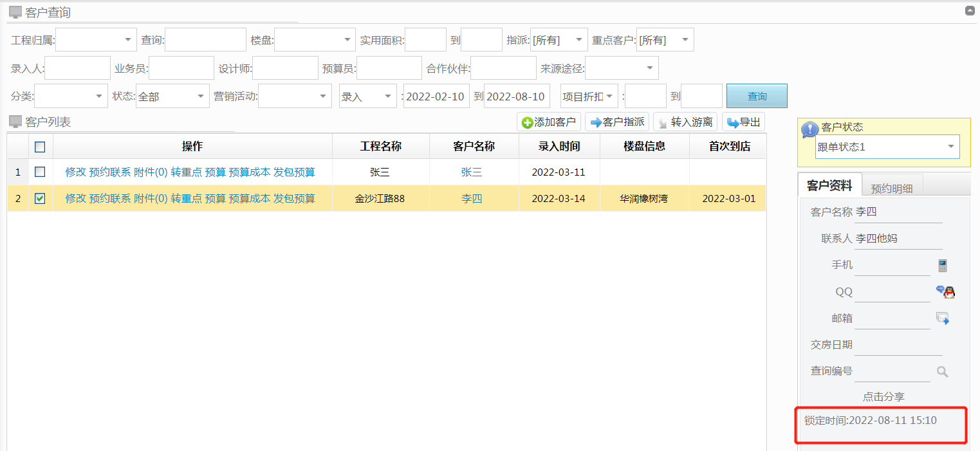
Task: Uncheck the checkbox for row 2 李四
Action: pos(40,199)
